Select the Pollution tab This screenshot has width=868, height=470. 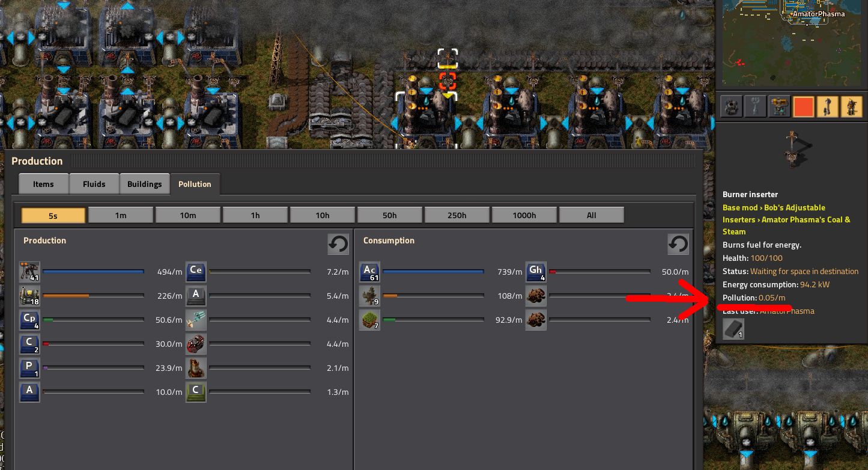pos(195,184)
